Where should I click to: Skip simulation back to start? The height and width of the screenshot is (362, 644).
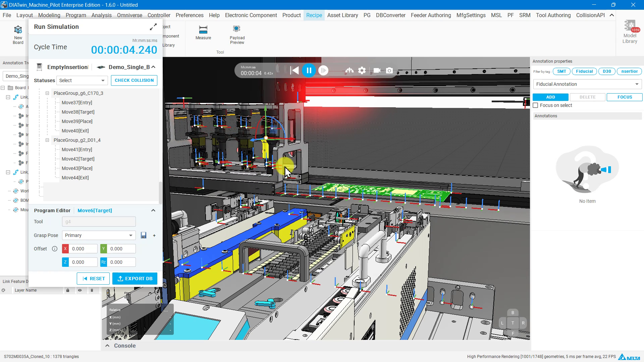(x=294, y=71)
